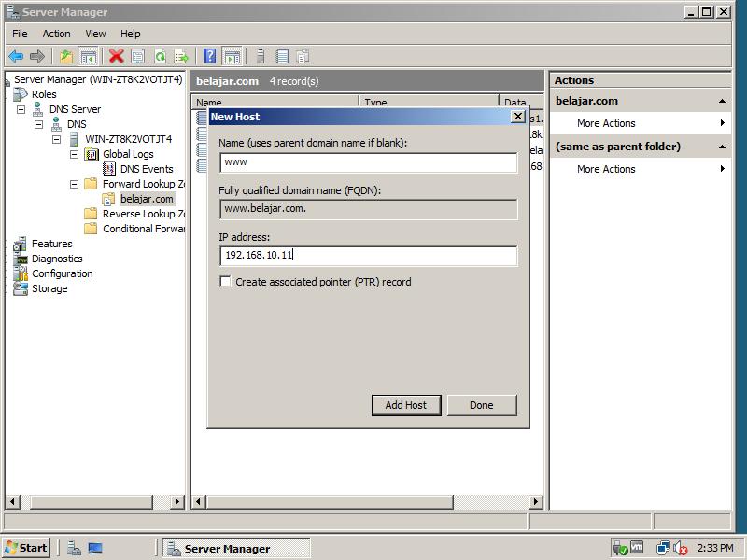The image size is (747, 560).
Task: Open the blue Help question mark icon
Action: [x=209, y=57]
